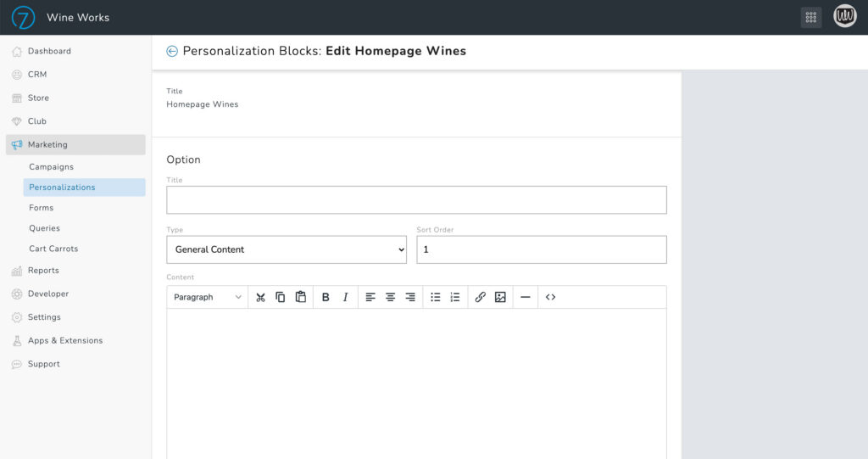The width and height of the screenshot is (868, 459).
Task: Open the Type General Content dropdown
Action: pos(287,249)
